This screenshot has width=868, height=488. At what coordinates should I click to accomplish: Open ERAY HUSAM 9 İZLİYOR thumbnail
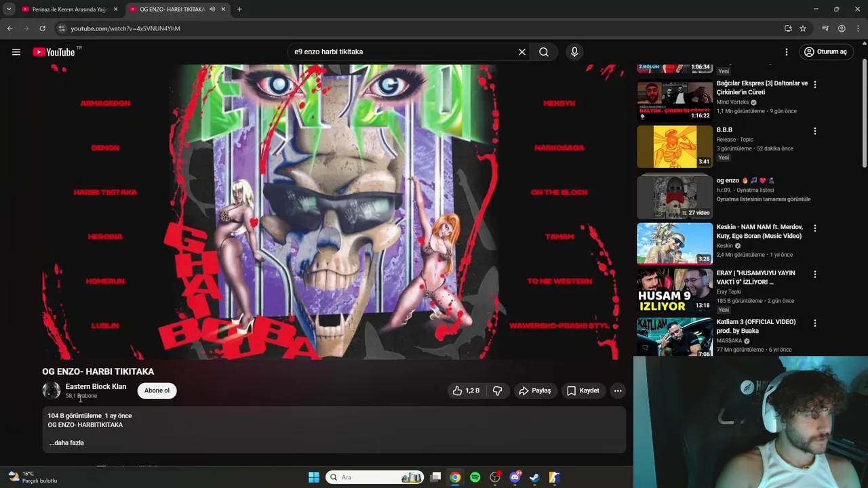pos(675,290)
